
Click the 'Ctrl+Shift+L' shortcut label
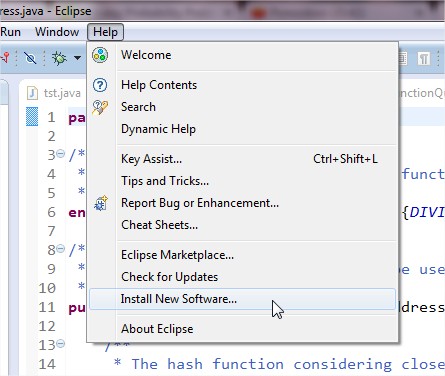tap(345, 159)
